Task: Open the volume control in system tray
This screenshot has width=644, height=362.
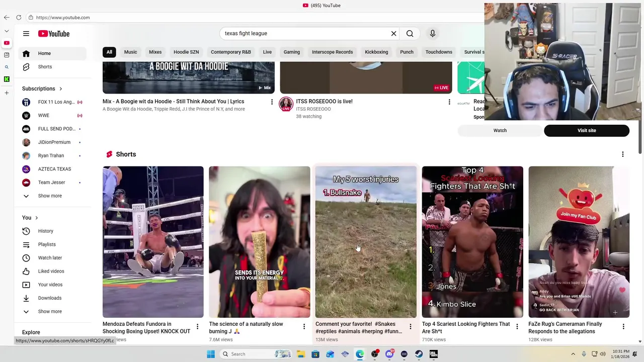Action: tap(603, 354)
